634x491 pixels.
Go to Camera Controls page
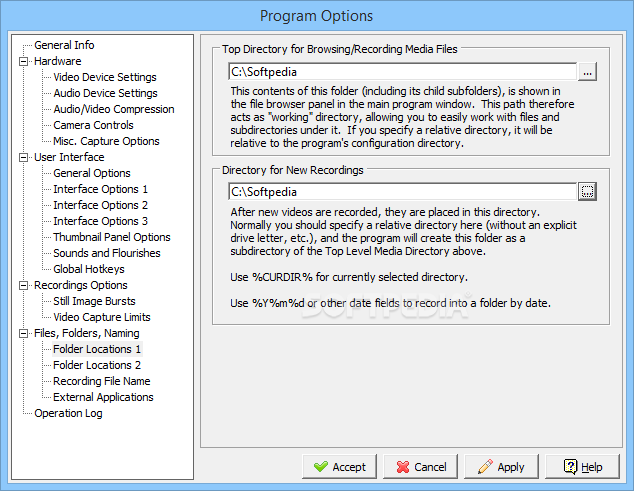click(93, 125)
